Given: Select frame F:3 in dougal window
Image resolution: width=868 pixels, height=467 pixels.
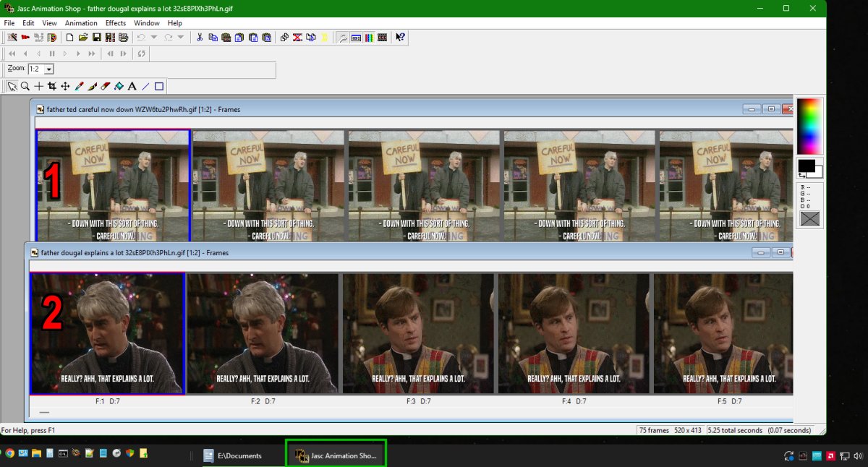Looking at the screenshot, I should 419,333.
